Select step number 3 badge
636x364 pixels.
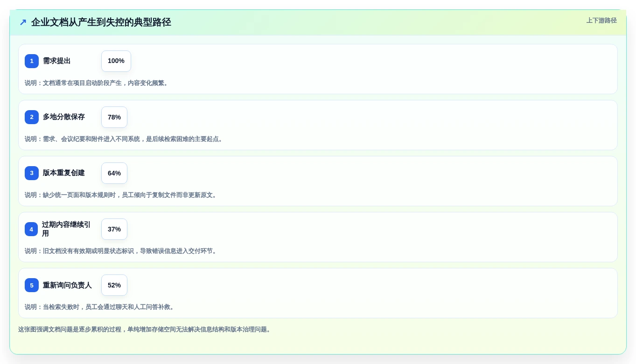pyautogui.click(x=32, y=173)
